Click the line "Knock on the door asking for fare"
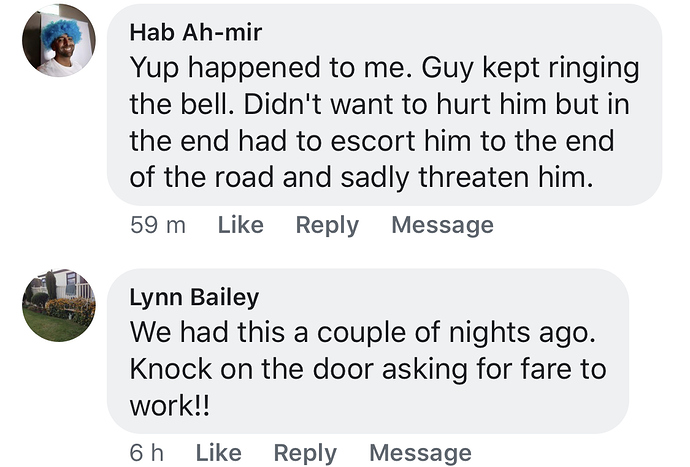 [x=368, y=368]
